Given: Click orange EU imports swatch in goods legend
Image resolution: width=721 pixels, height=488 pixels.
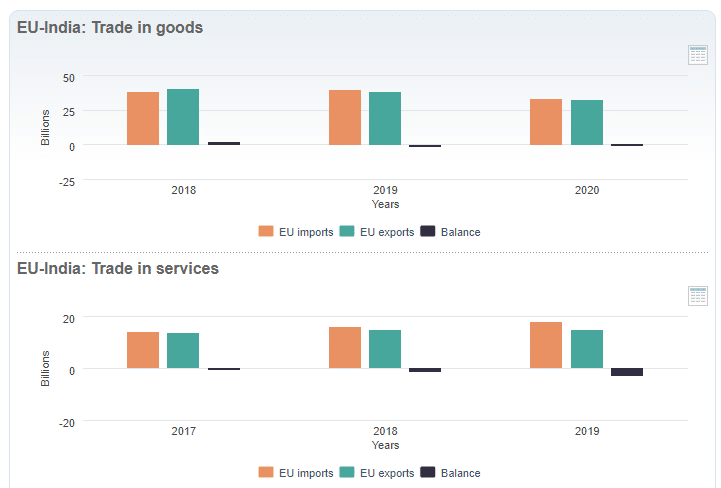Looking at the screenshot, I should [266, 231].
